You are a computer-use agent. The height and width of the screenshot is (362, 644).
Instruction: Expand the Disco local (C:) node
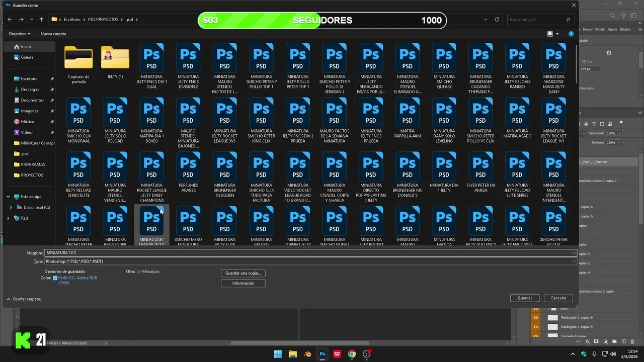[x=11, y=207]
